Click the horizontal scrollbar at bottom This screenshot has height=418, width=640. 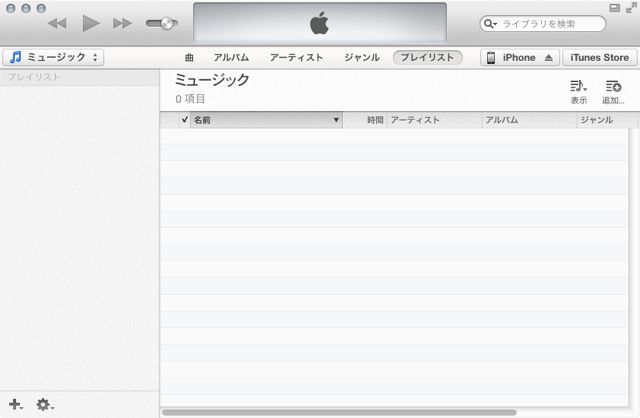(x=339, y=413)
